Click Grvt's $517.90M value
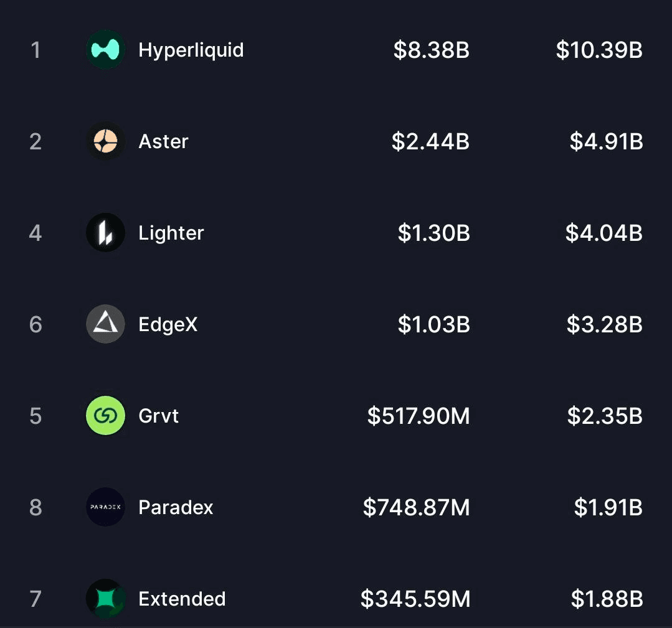 point(419,416)
